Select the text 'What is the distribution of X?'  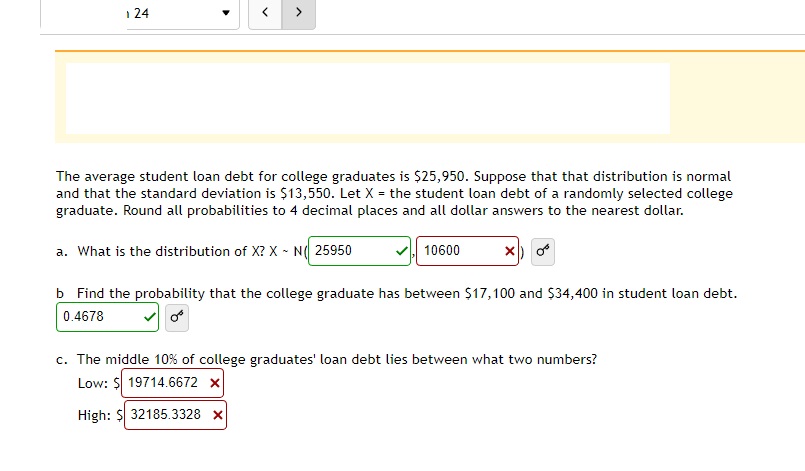click(x=170, y=252)
